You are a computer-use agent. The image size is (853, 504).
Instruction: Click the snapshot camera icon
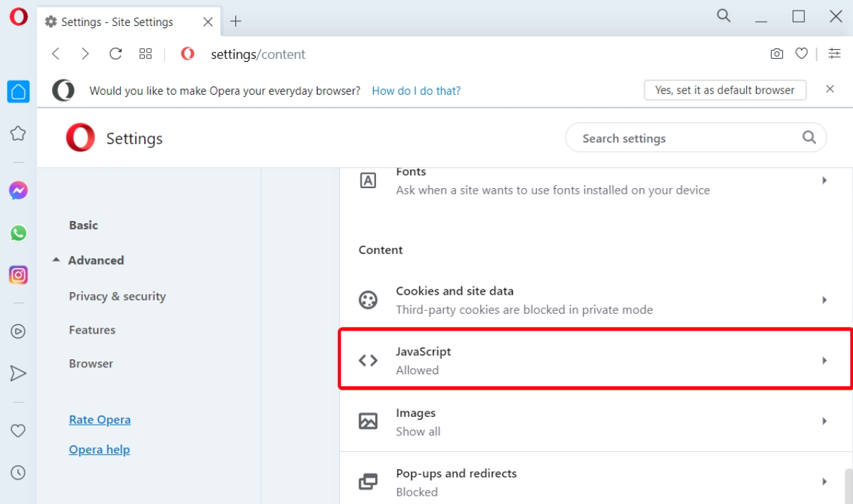776,54
